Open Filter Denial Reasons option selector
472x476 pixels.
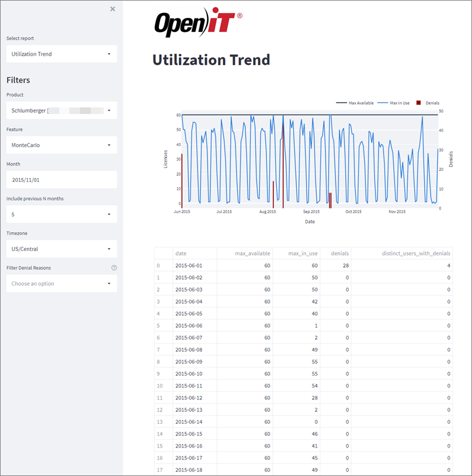pos(62,284)
